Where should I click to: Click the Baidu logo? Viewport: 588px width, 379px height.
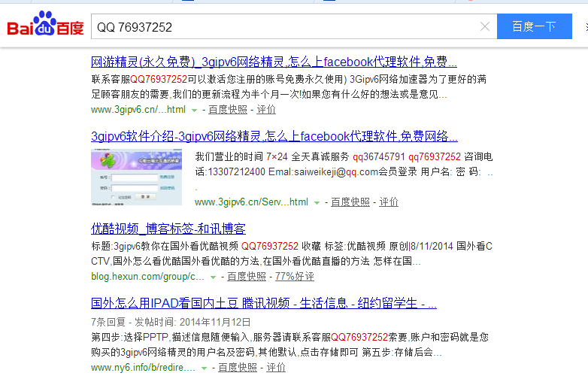click(x=45, y=24)
